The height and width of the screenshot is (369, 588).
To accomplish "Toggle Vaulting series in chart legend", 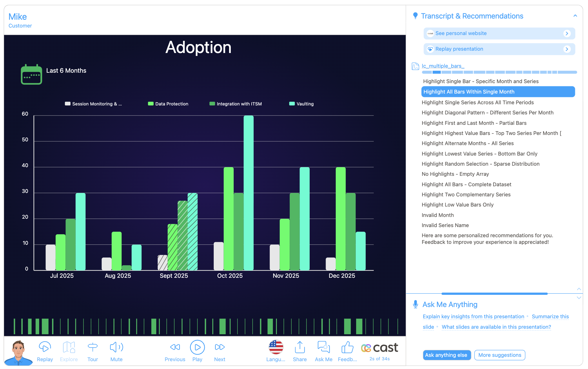I will pyautogui.click(x=302, y=104).
